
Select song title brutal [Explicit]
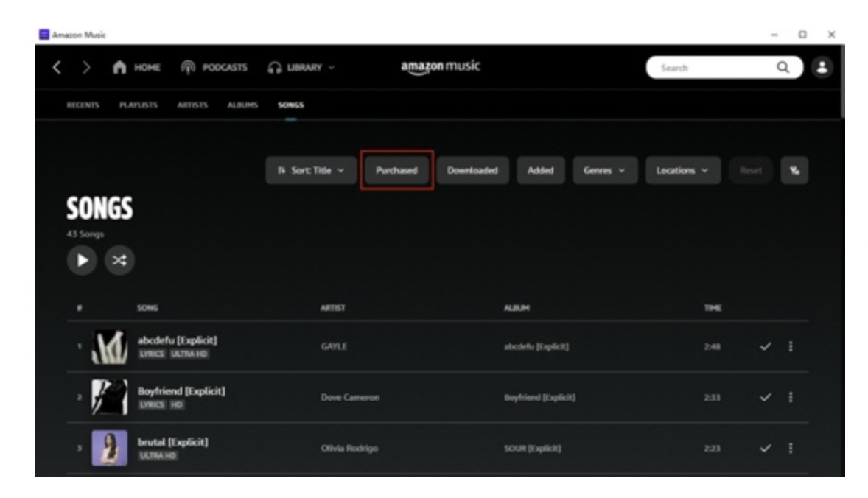pos(172,442)
